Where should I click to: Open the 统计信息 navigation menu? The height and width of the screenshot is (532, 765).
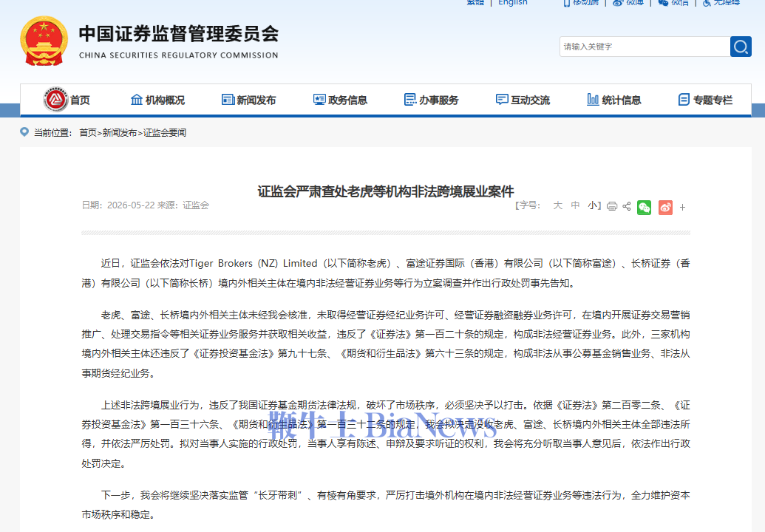click(622, 100)
